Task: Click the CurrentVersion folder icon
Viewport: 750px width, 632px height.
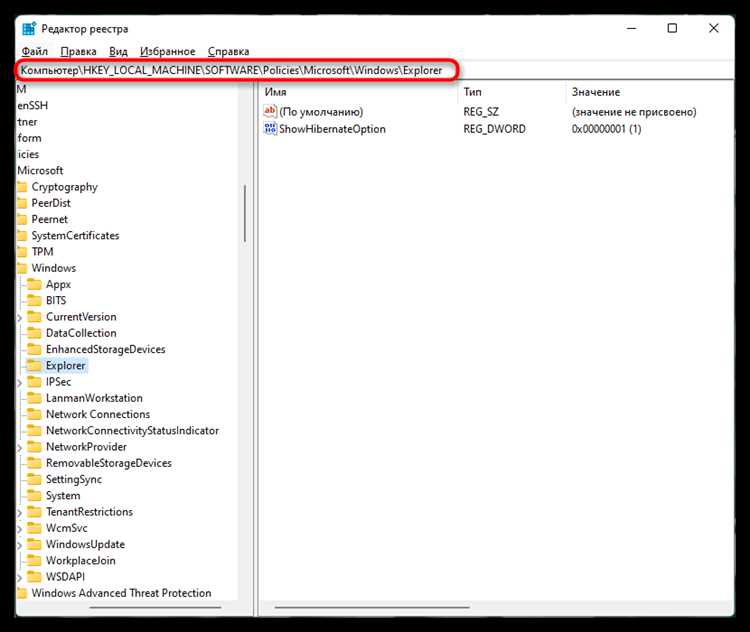Action: 34,317
